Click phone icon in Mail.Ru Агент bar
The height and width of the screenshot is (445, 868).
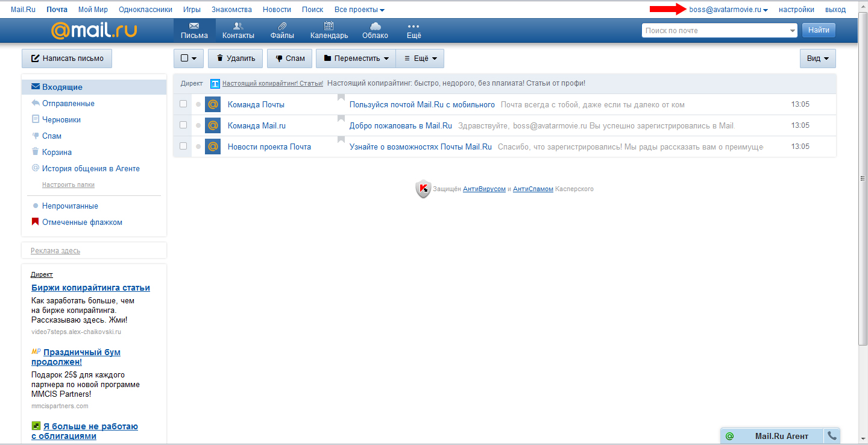[x=832, y=436]
